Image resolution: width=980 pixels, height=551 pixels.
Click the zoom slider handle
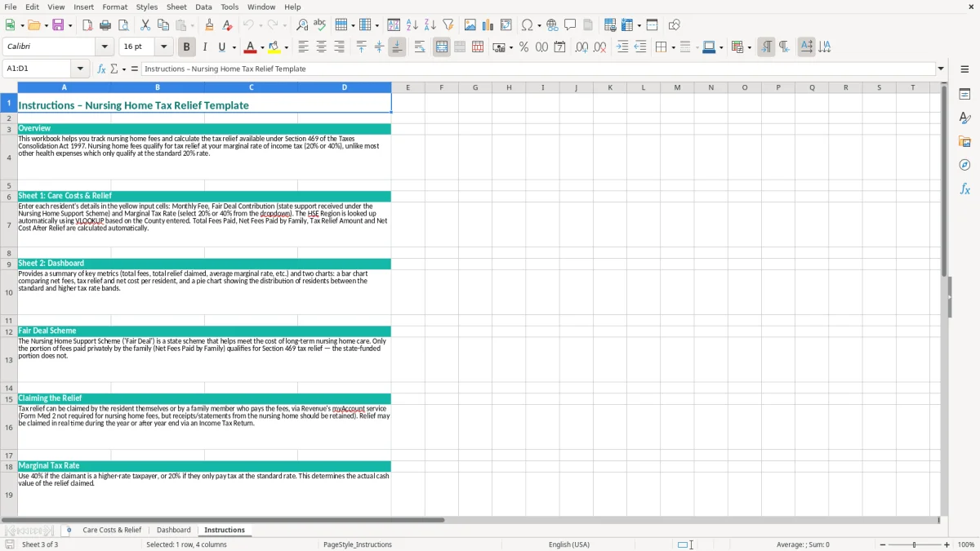point(915,544)
